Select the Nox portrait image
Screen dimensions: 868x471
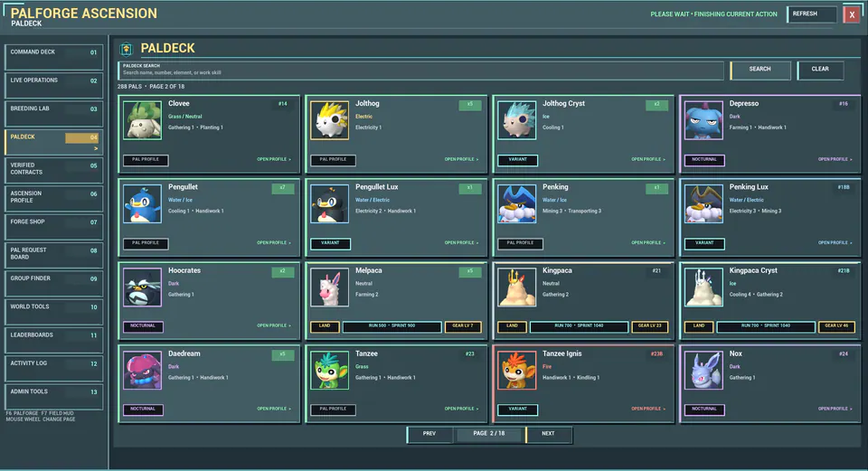(703, 370)
